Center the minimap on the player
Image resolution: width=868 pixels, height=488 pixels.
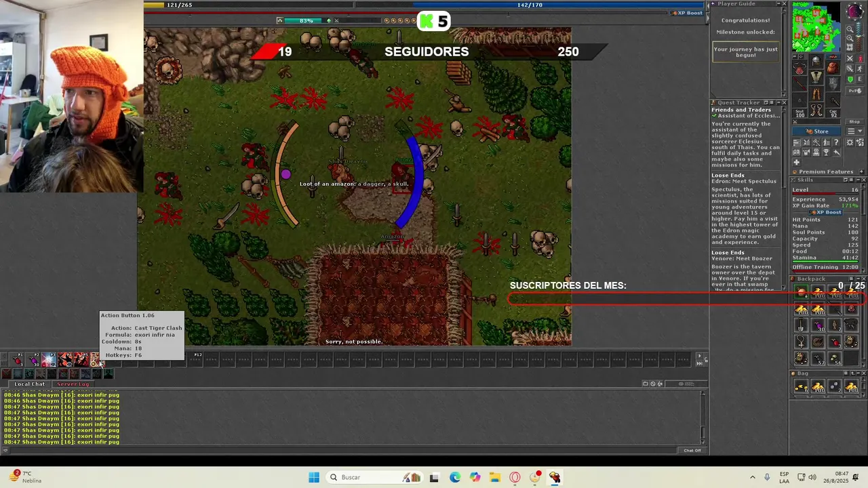[850, 47]
